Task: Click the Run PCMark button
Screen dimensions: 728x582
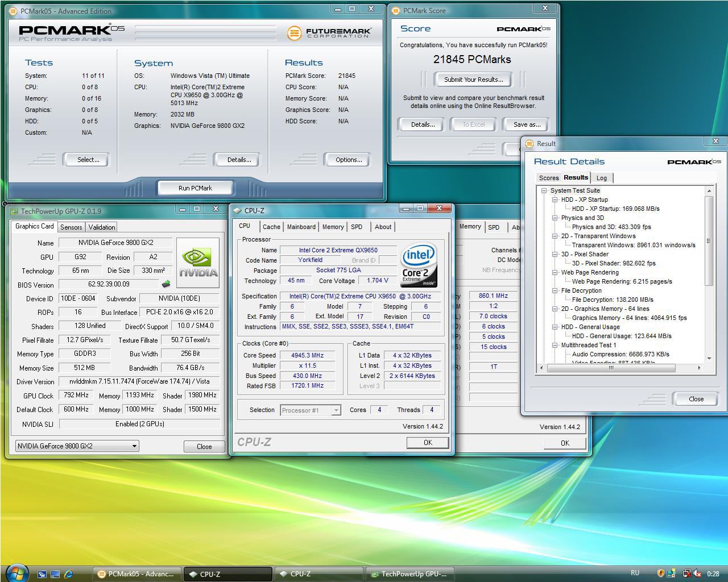Action: point(195,188)
